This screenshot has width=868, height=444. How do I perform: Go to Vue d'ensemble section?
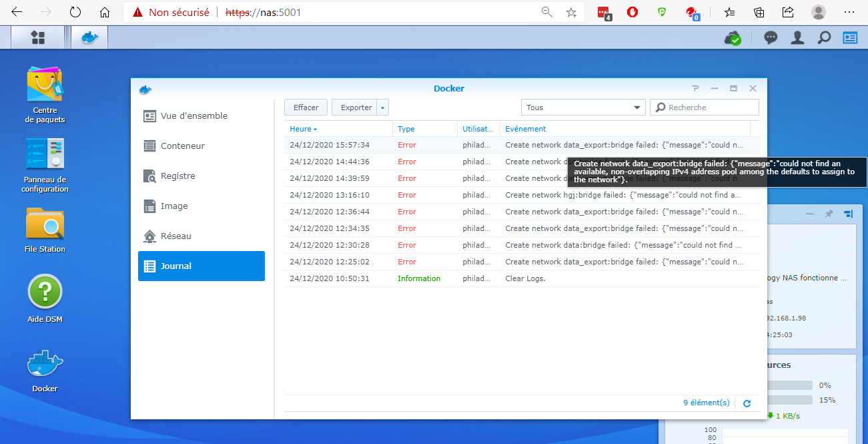193,116
